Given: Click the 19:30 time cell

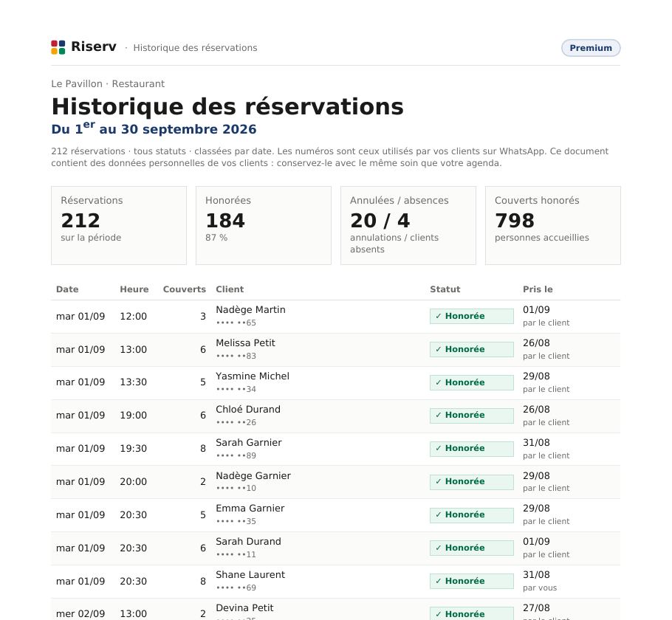Looking at the screenshot, I should click(133, 448).
